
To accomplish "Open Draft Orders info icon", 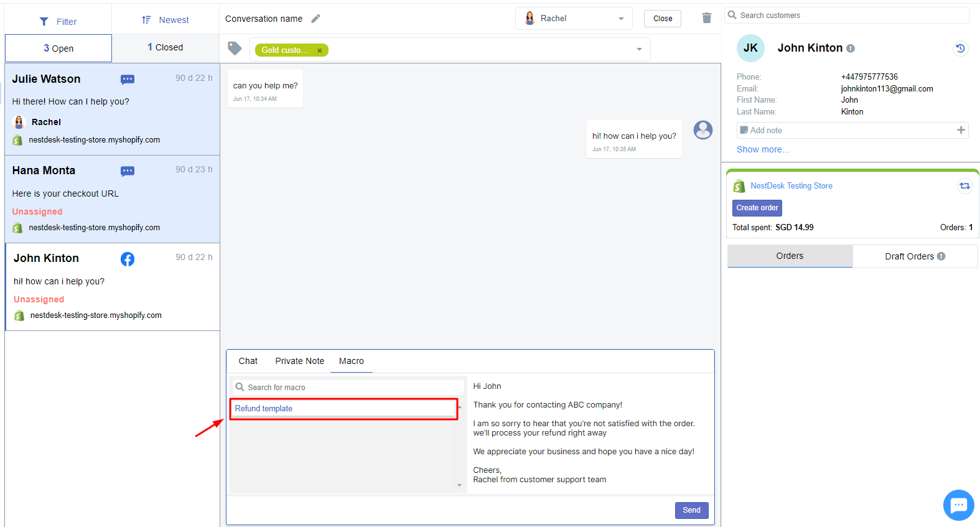I will pos(941,256).
